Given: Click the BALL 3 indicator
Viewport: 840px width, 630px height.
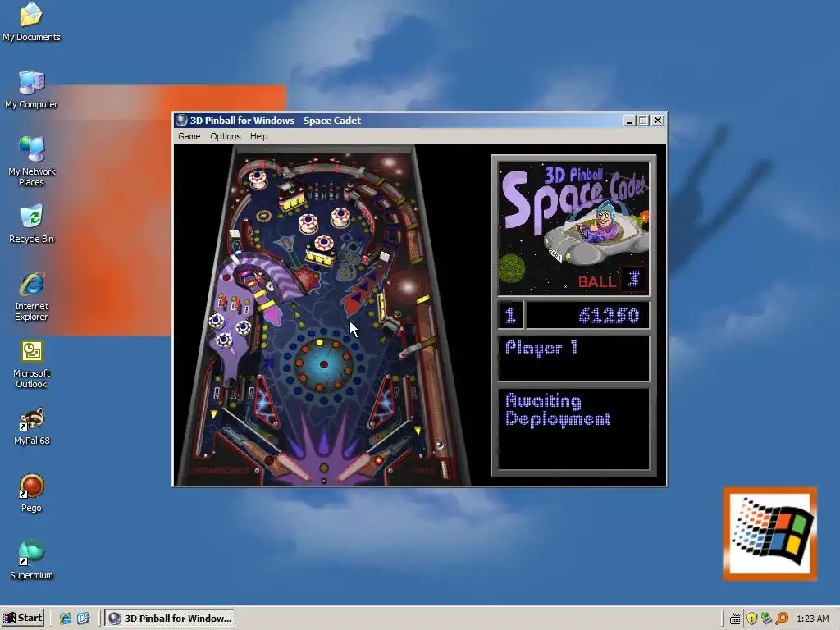Looking at the screenshot, I should tap(611, 281).
